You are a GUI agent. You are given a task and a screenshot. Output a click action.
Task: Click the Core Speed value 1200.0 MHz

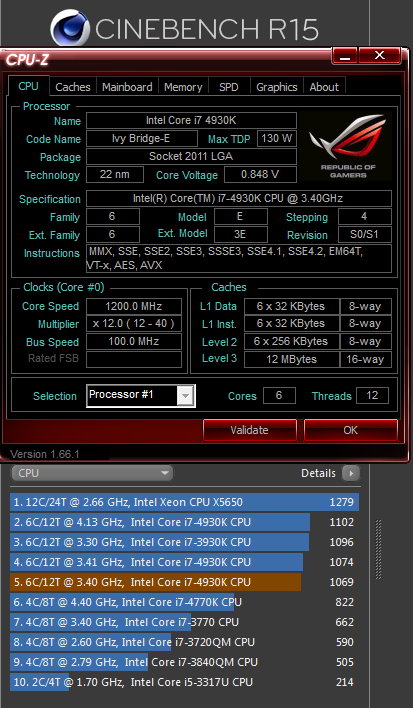[x=134, y=306]
